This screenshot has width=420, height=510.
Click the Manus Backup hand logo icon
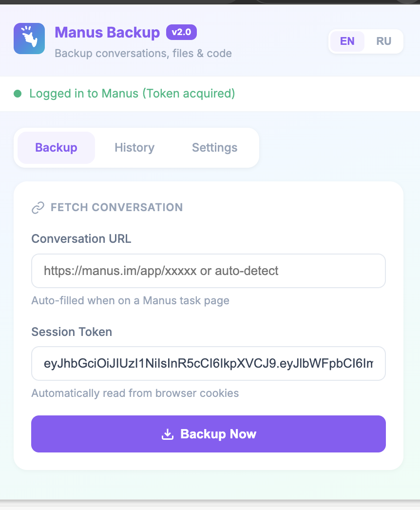[x=29, y=39]
